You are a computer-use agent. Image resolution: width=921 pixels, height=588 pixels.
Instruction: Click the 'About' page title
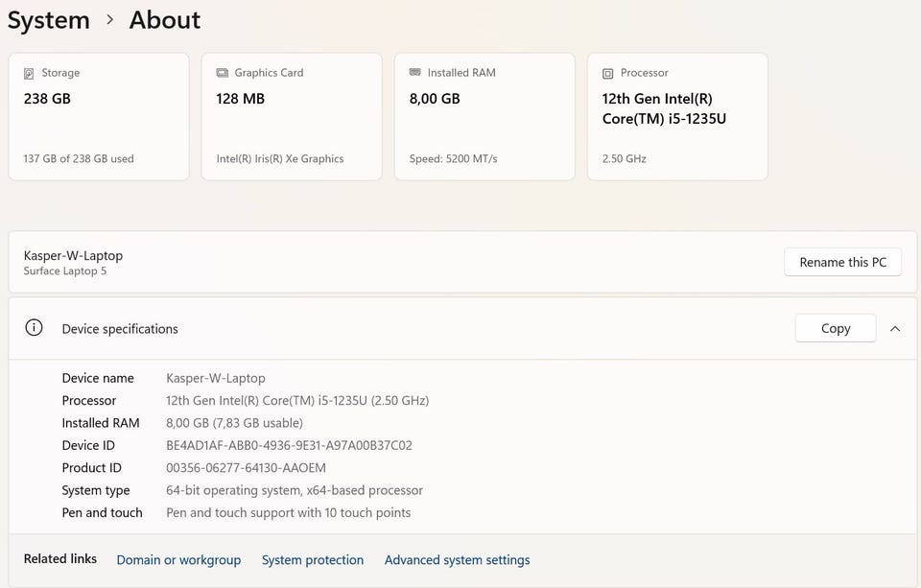(165, 20)
